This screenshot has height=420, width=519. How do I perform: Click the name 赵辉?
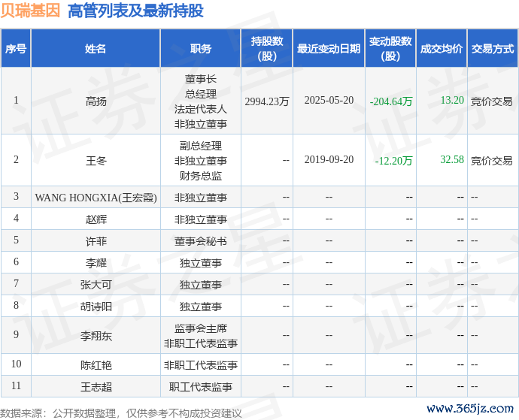pyautogui.click(x=96, y=219)
